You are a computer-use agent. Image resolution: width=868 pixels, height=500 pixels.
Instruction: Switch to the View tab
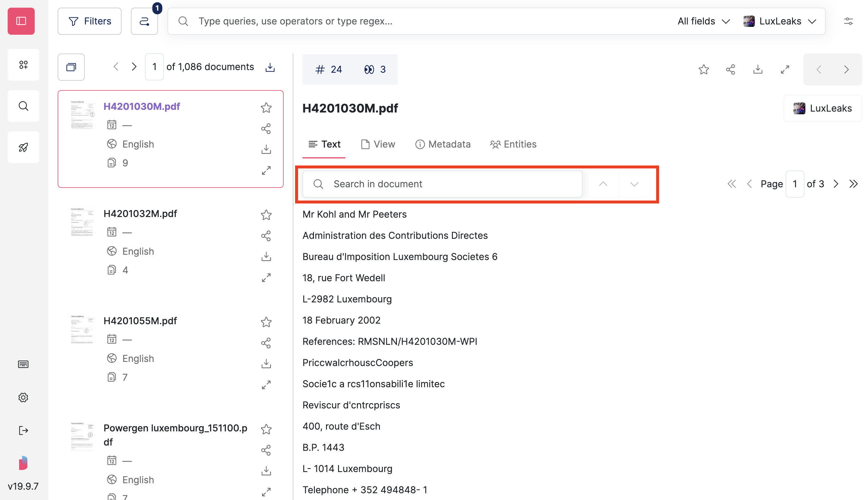pos(378,144)
